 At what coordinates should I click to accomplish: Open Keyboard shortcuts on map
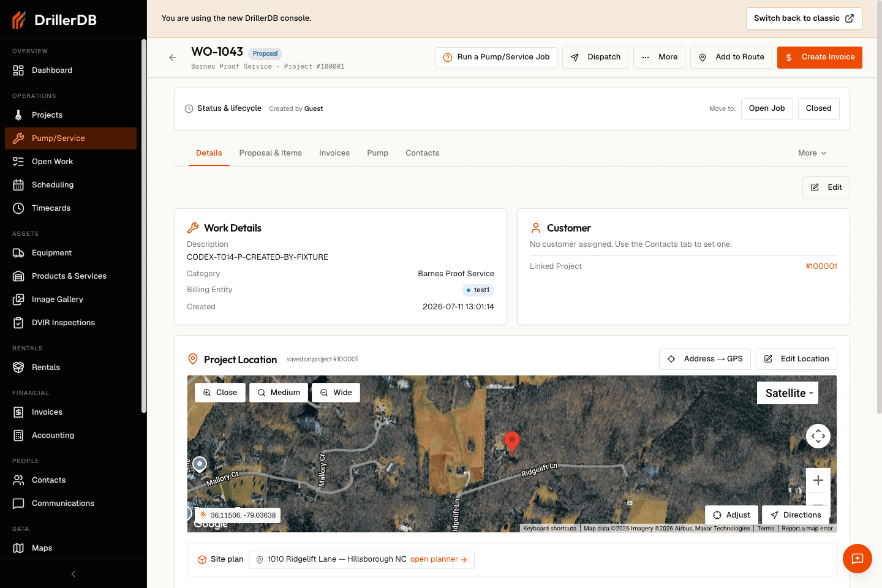click(x=549, y=529)
